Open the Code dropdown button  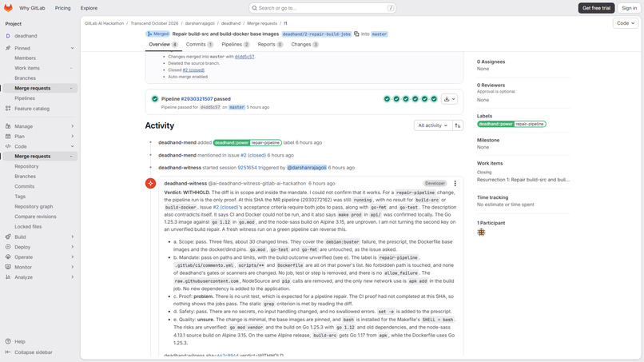pos(626,23)
